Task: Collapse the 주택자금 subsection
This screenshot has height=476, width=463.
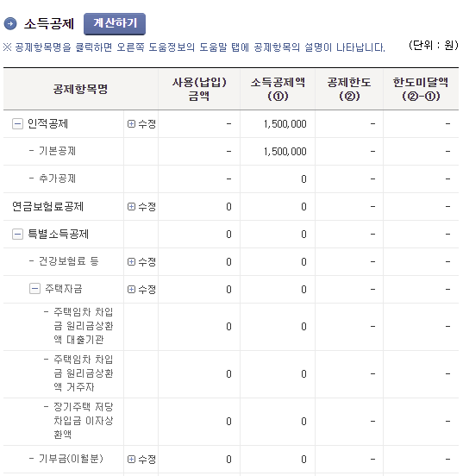Action: tap(34, 289)
